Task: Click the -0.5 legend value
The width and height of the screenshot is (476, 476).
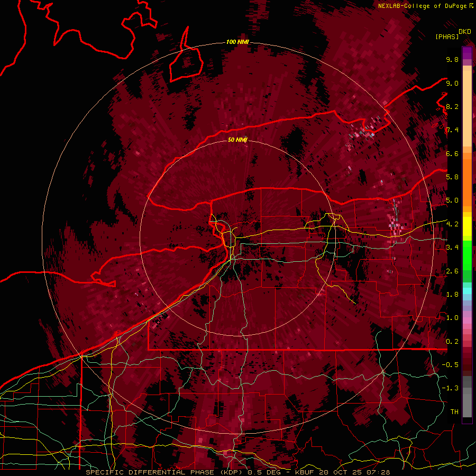Action: 450,365
